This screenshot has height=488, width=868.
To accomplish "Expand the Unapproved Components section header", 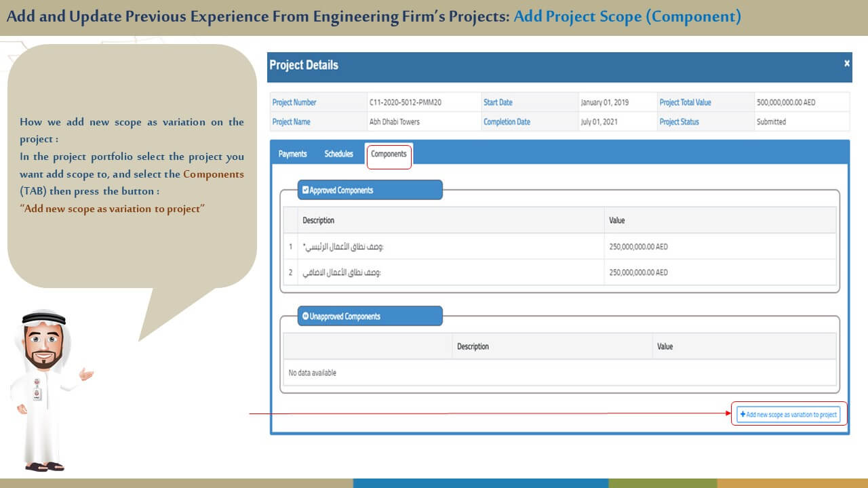I will (x=370, y=317).
